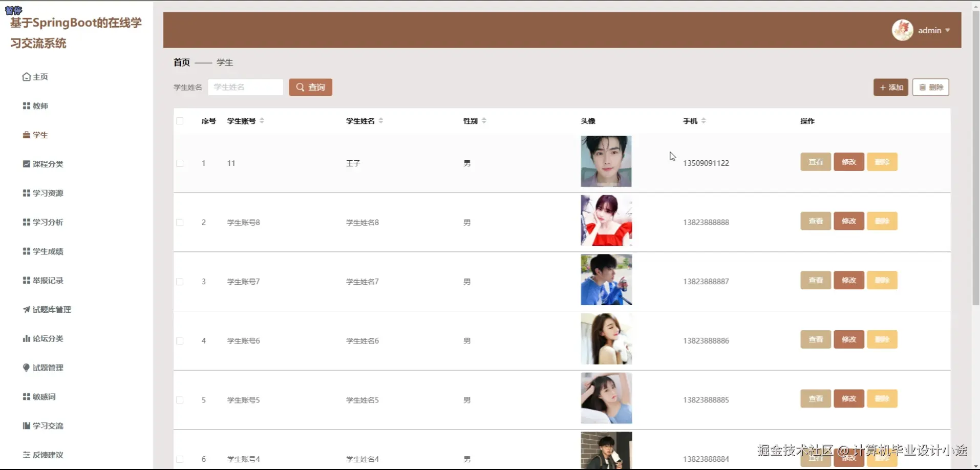This screenshot has height=470, width=980.
Task: Click phone number 13509091122
Action: (x=706, y=163)
